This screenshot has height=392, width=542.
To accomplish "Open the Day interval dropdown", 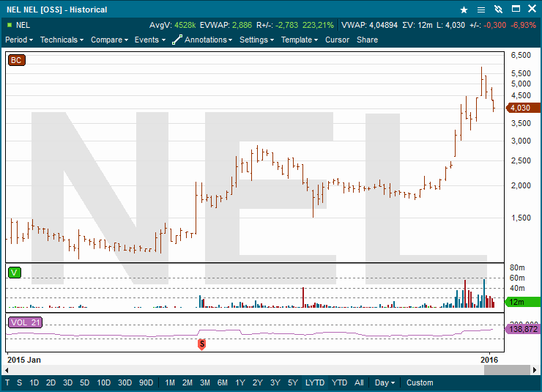I will click(x=385, y=382).
